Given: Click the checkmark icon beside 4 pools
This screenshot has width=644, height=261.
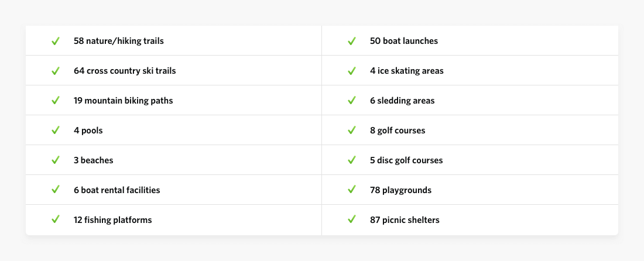Looking at the screenshot, I should click(56, 130).
